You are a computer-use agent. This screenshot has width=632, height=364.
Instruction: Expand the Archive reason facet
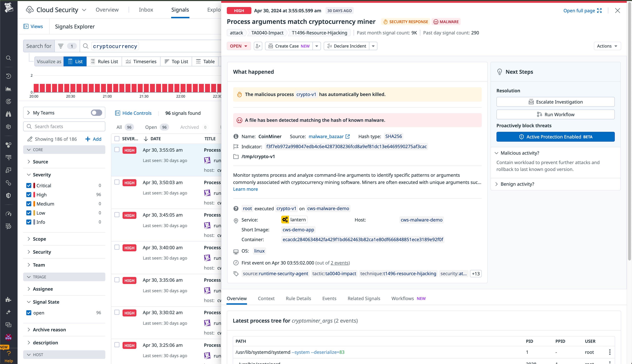click(49, 329)
